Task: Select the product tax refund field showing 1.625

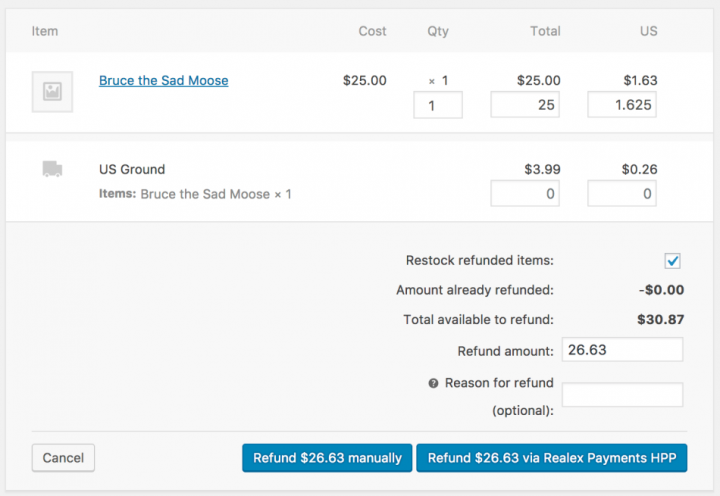Action: (622, 105)
